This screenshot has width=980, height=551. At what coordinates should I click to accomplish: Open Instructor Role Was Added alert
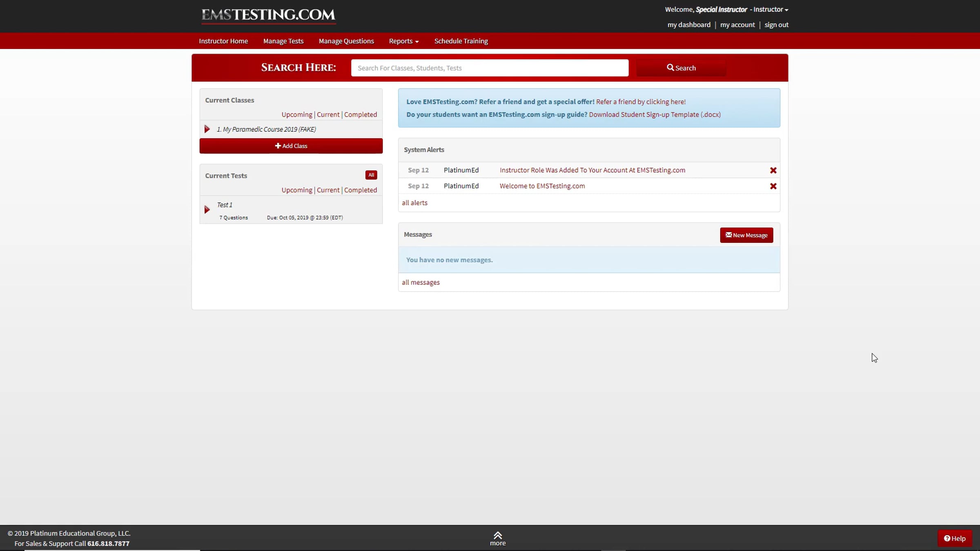click(x=592, y=170)
